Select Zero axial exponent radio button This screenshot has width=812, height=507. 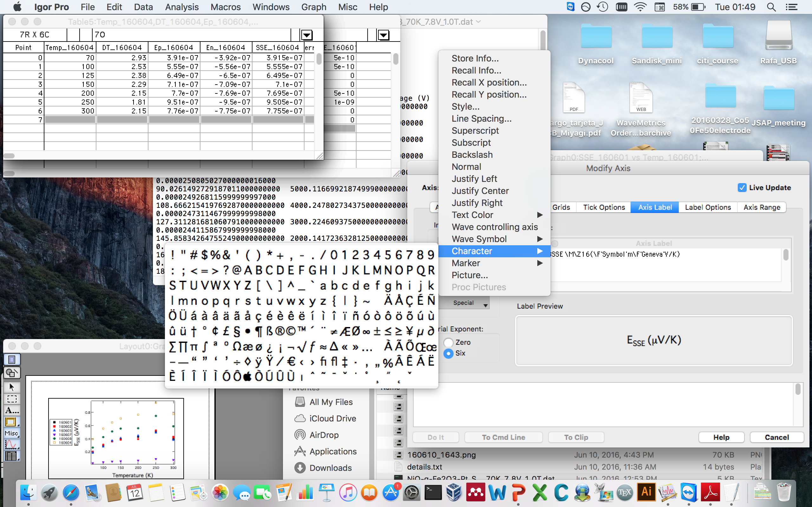pos(448,342)
